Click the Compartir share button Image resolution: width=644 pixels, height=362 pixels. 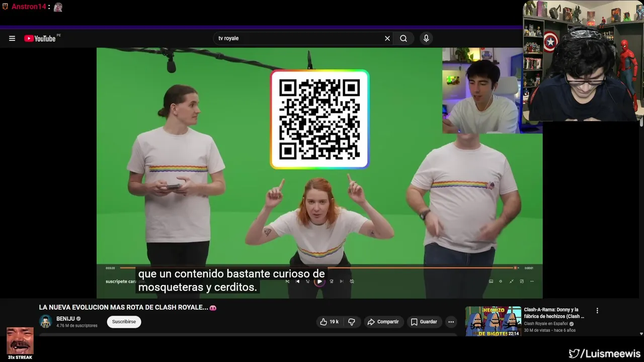click(383, 322)
